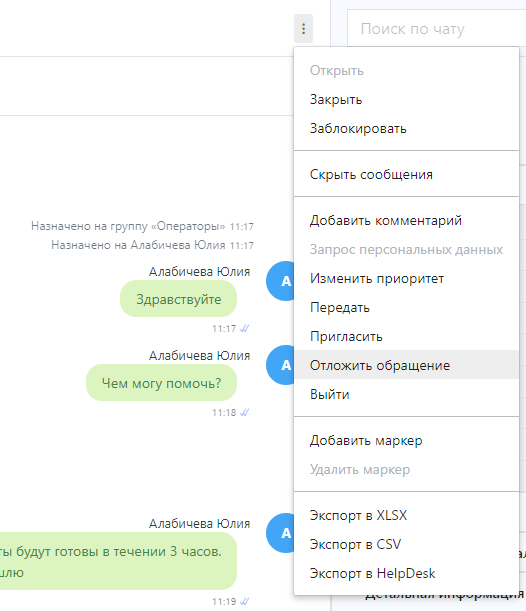Choose Добавить комментарий option
Screen dimensions: 526x611
click(406, 220)
